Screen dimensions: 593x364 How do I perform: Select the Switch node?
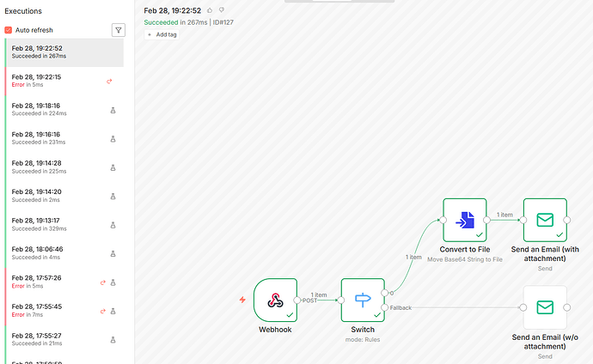point(363,300)
